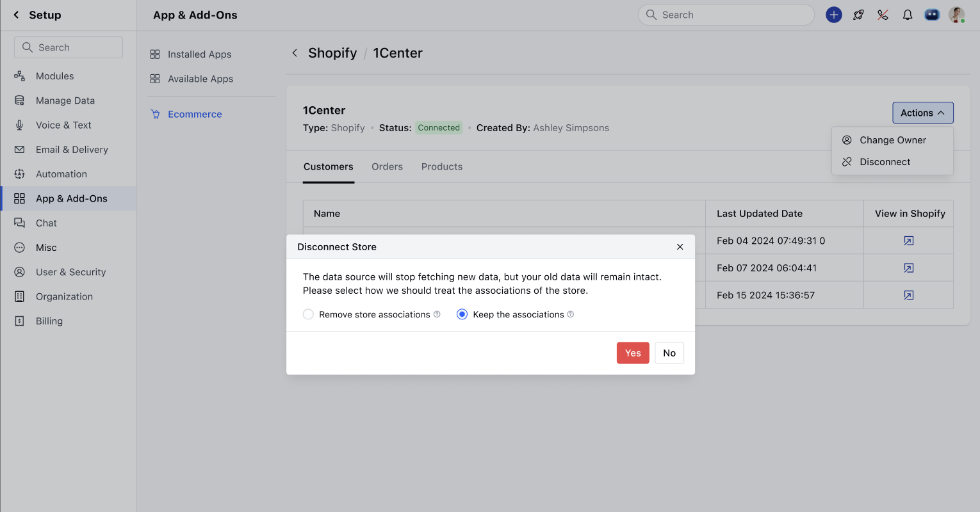This screenshot has height=512, width=980.
Task: Open Available Apps list
Action: click(200, 79)
